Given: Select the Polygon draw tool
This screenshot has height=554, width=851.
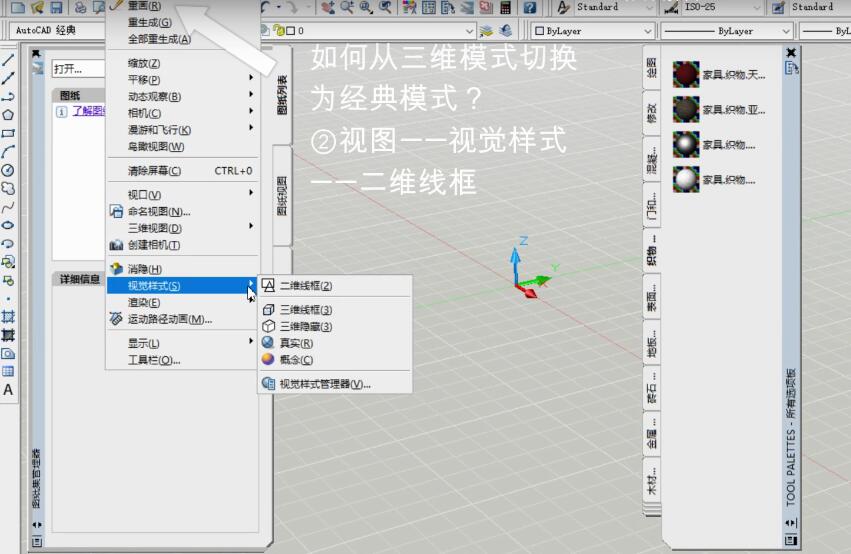Looking at the screenshot, I should coord(8,115).
